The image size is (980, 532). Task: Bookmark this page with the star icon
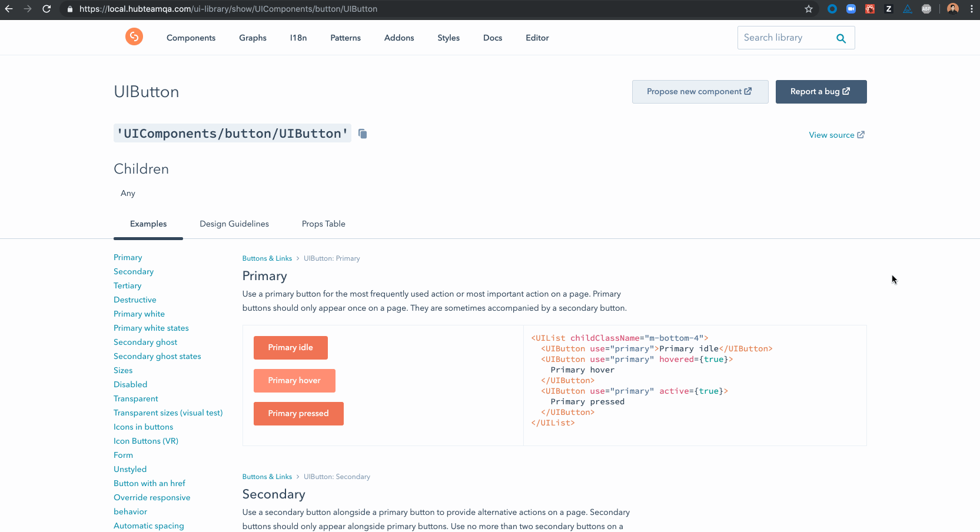(x=809, y=9)
